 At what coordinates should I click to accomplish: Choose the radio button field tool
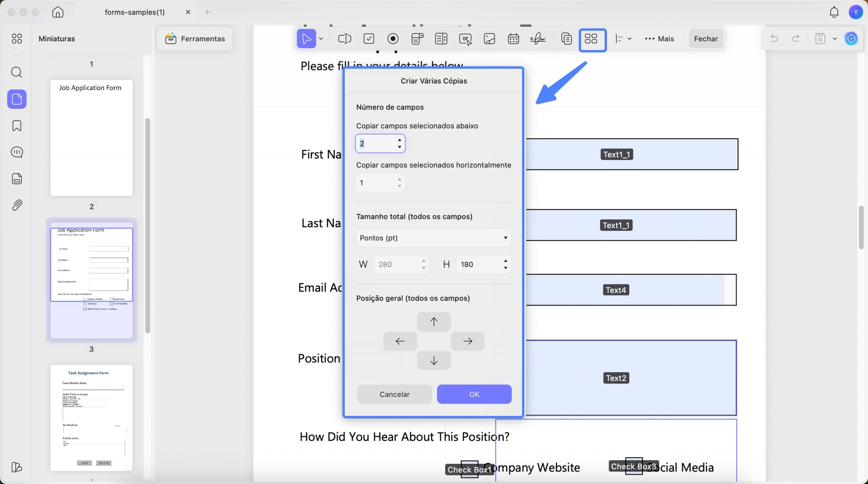[x=393, y=39]
